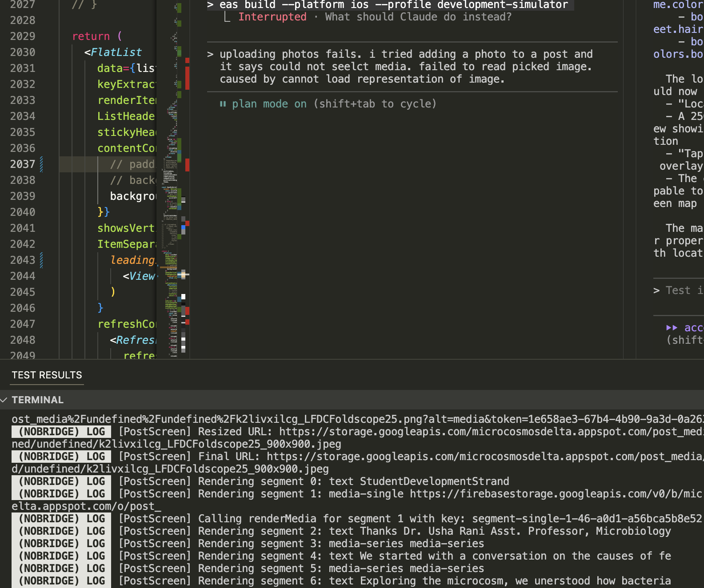Switch to the TEST RESULTS tab
Screen dimensions: 704x588
[47, 375]
